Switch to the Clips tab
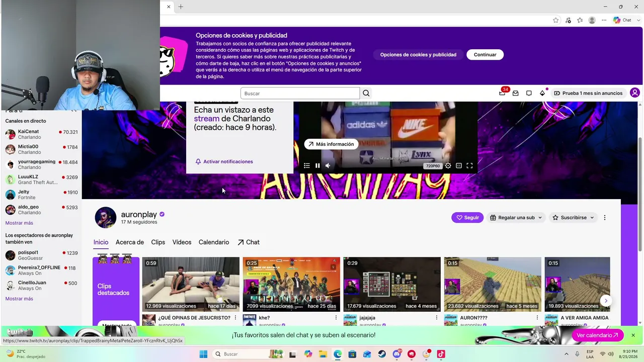This screenshot has width=644, height=362. point(158,242)
